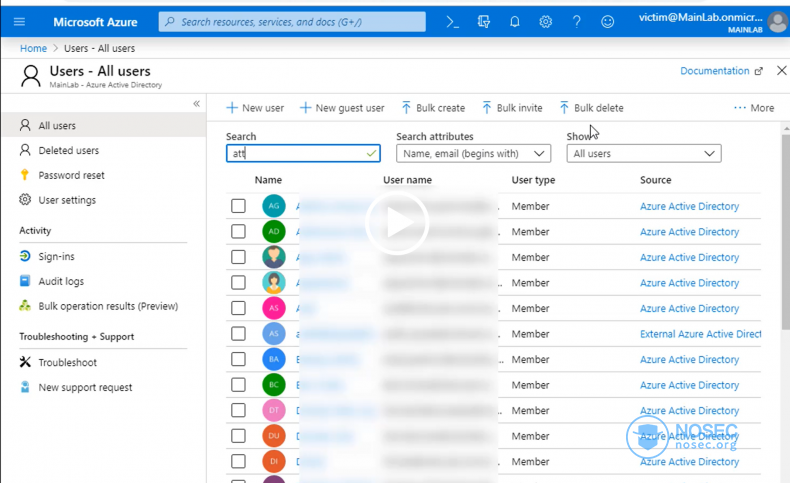Launch Cloud Shell from top bar
790x483 pixels.
(452, 22)
